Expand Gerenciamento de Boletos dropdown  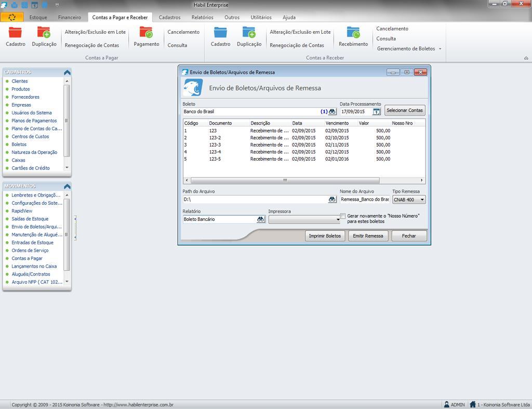coord(440,48)
